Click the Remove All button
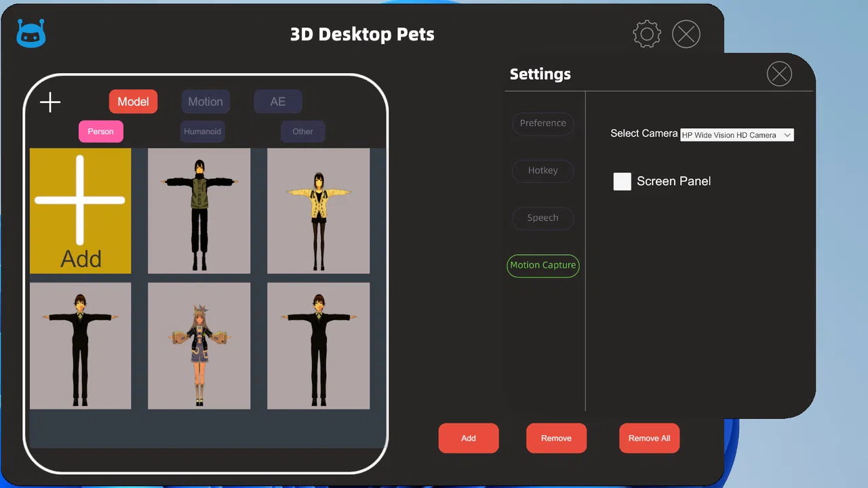 point(649,438)
